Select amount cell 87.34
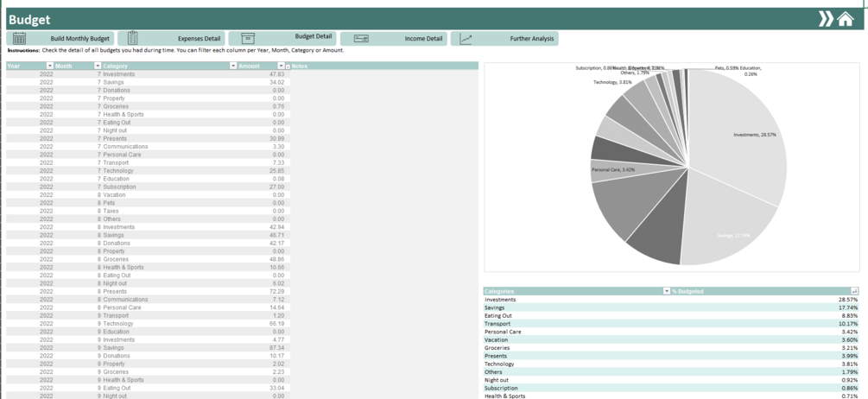 (x=263, y=347)
